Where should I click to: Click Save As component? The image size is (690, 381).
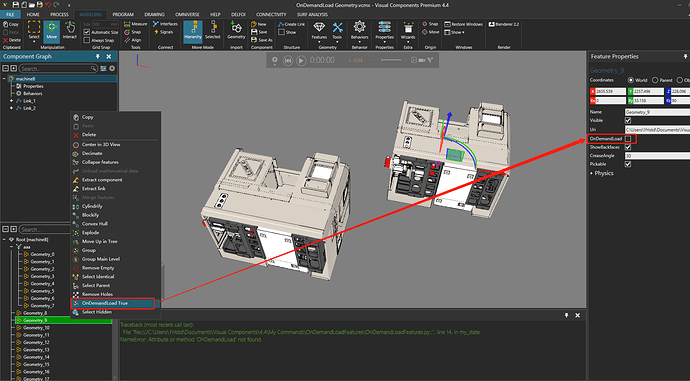click(262, 40)
